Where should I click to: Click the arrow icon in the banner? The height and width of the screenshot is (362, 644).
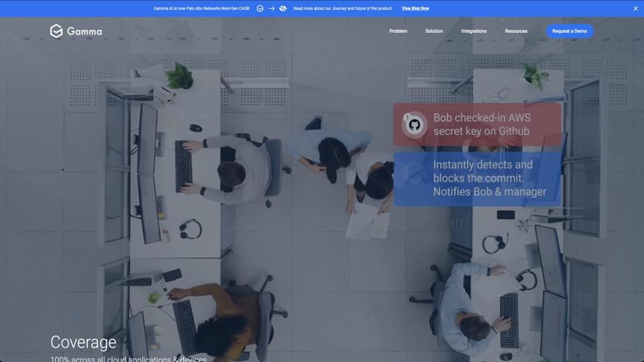(x=272, y=9)
